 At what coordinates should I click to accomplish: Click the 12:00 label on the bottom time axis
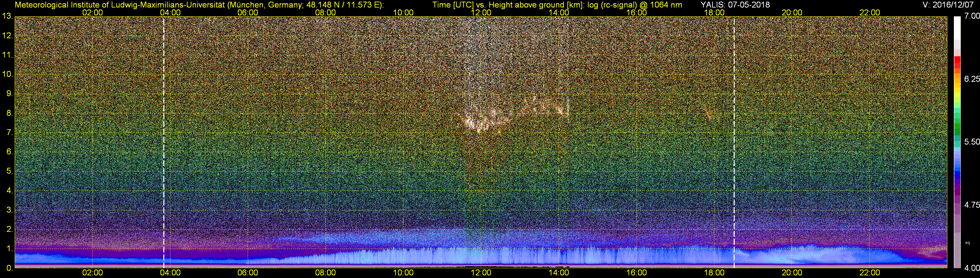[481, 273]
